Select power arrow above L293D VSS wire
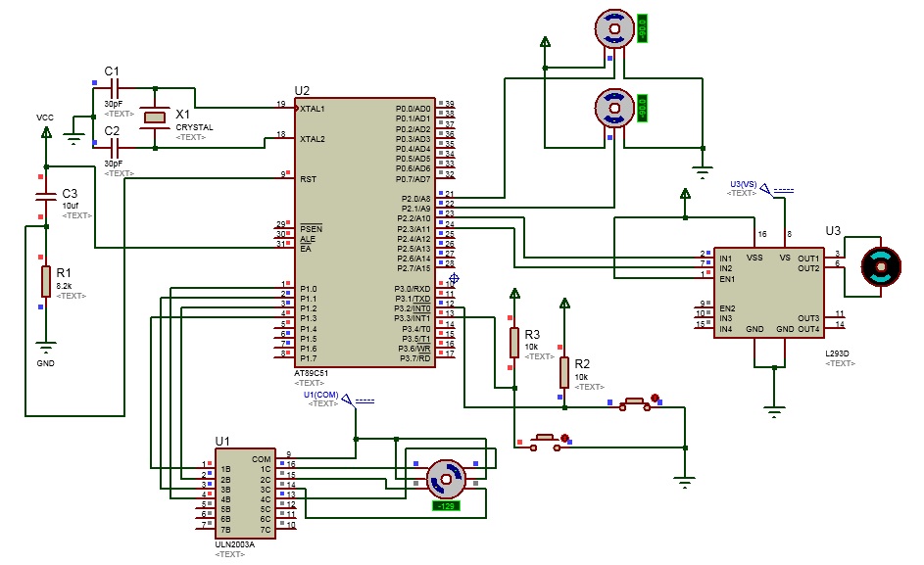 (x=685, y=193)
